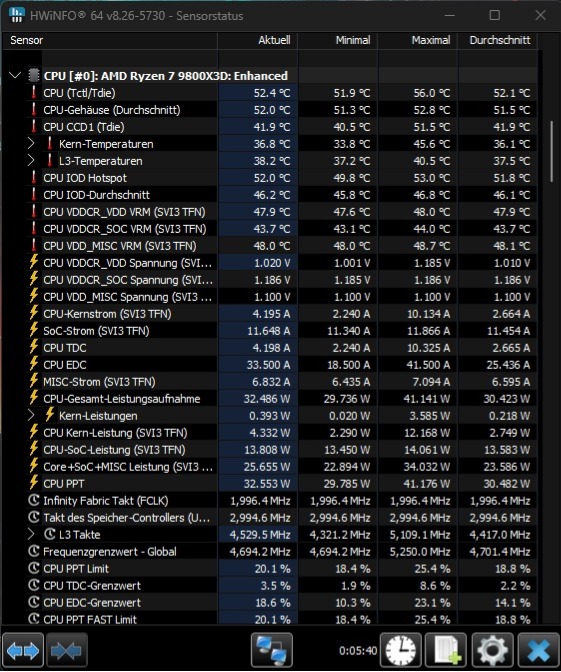Screen dimensions: 561x672
Task: Click average value 4,417.0 MHz
Action: click(500, 534)
